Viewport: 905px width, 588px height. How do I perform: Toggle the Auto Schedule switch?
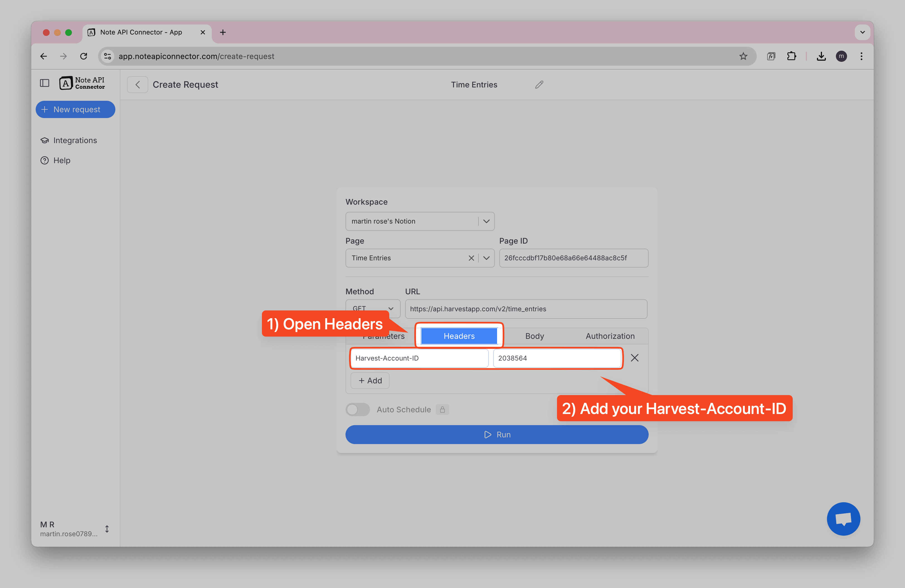click(357, 410)
